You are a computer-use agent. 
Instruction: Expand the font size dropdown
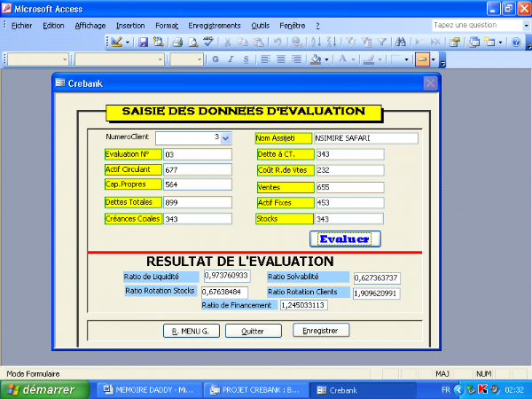(199, 59)
